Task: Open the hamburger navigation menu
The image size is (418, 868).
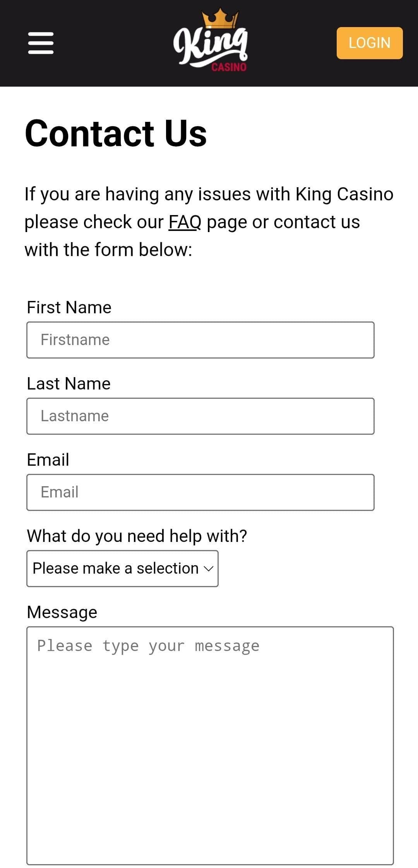Action: click(x=41, y=43)
